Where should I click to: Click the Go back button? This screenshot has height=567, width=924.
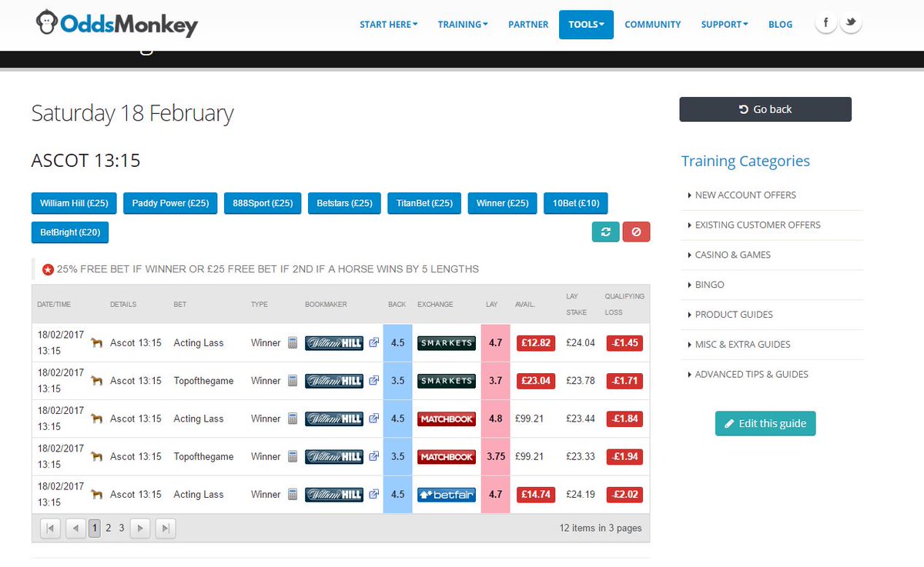(x=765, y=109)
